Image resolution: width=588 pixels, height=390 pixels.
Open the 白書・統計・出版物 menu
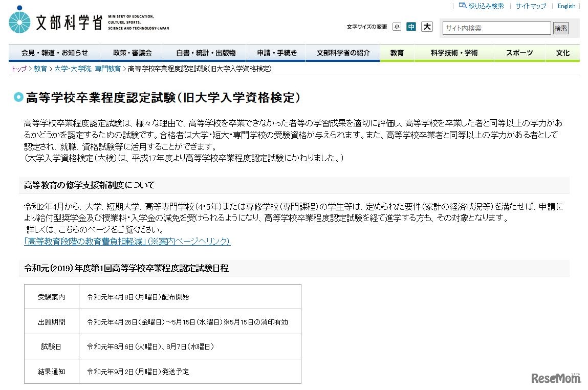[206, 53]
